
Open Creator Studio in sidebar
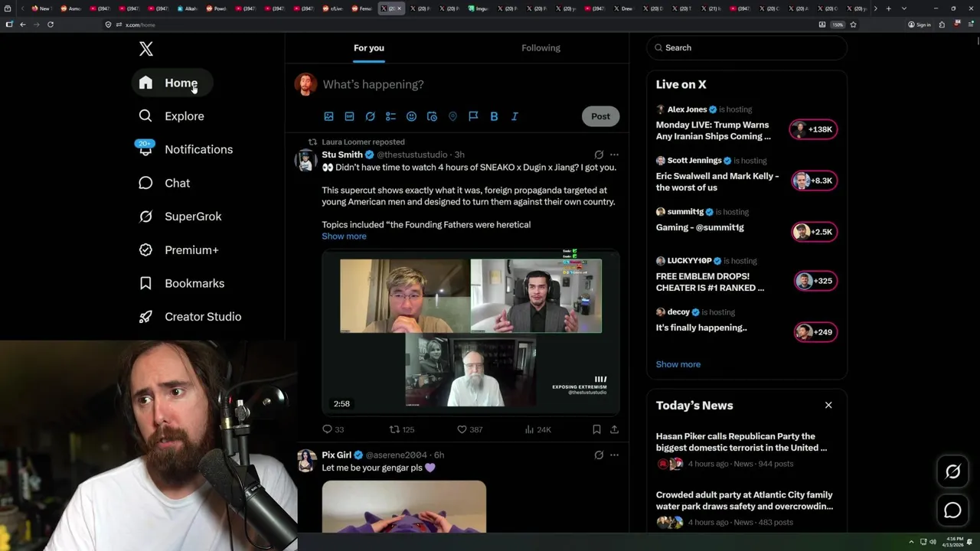point(191,317)
